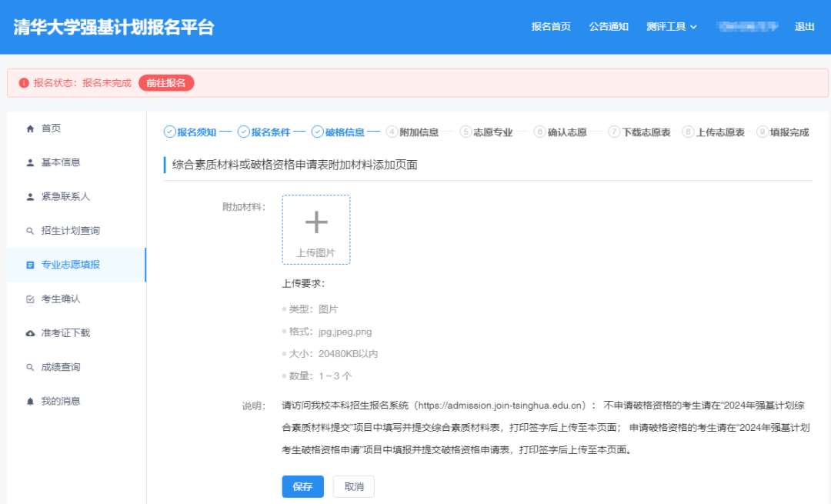Open 招生计划查询 in the sidebar

coord(71,231)
